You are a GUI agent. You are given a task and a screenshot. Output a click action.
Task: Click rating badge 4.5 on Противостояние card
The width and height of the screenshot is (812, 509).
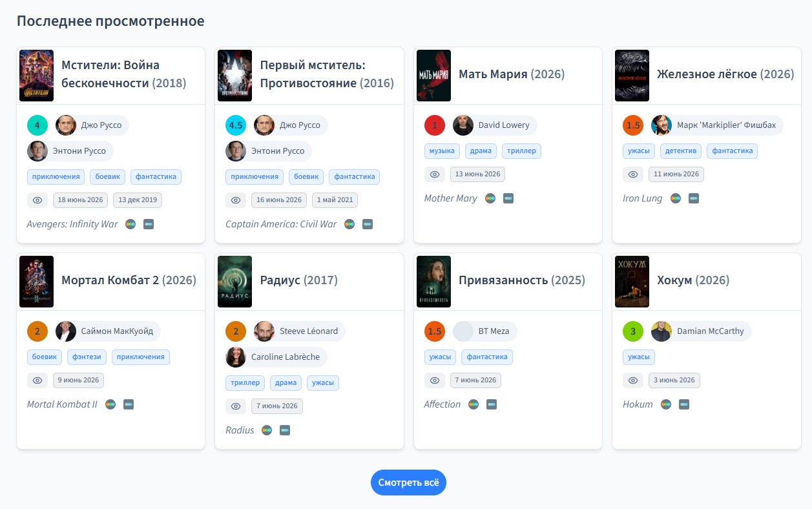[x=236, y=125]
